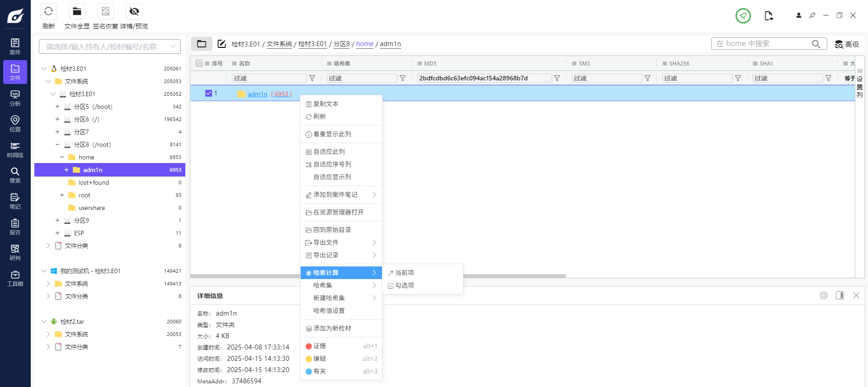Select 在资源管理器打开 from context menu
The width and height of the screenshot is (868, 387).
[x=338, y=212]
